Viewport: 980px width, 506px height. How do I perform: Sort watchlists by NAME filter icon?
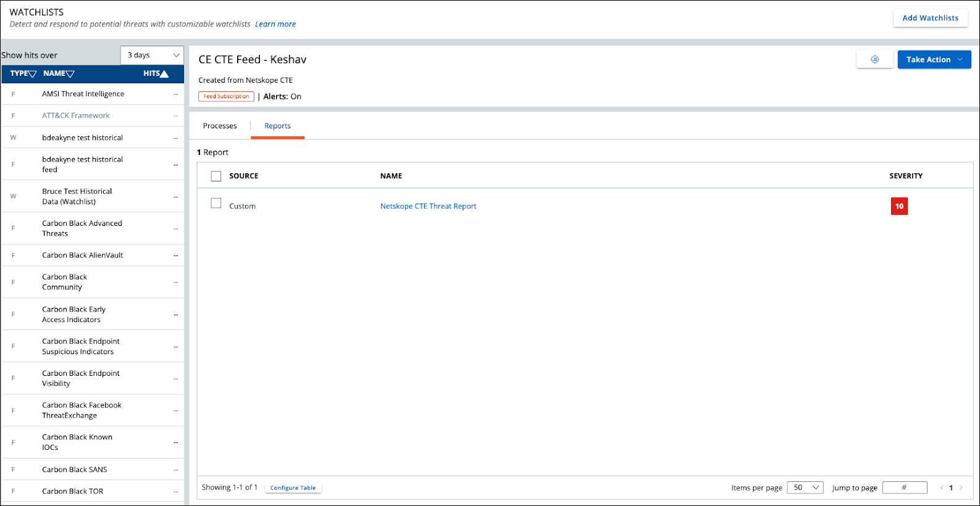[x=70, y=74]
